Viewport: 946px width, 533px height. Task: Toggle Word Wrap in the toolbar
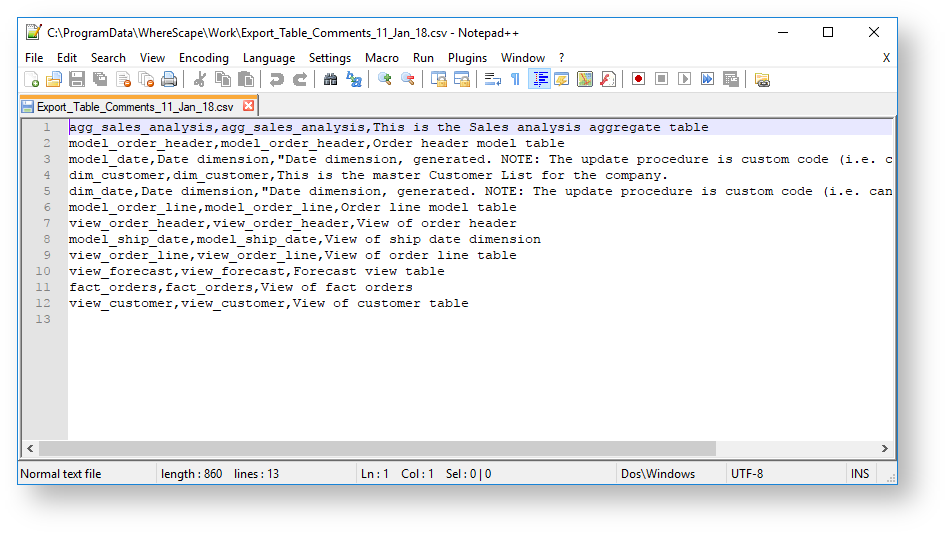(x=492, y=79)
